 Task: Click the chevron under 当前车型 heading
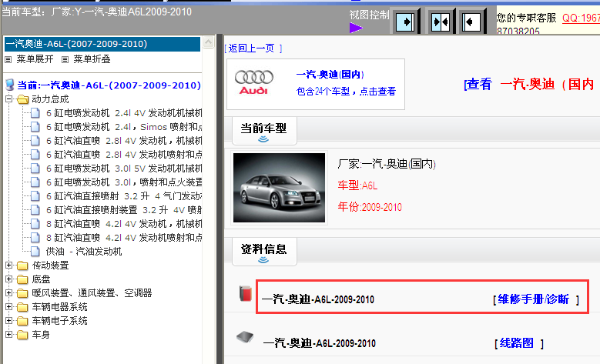click(263, 139)
